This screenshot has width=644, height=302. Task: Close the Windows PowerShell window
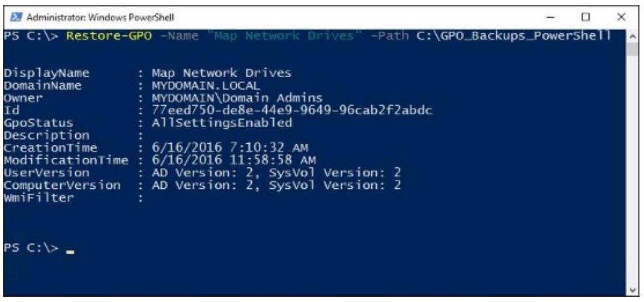pos(621,17)
